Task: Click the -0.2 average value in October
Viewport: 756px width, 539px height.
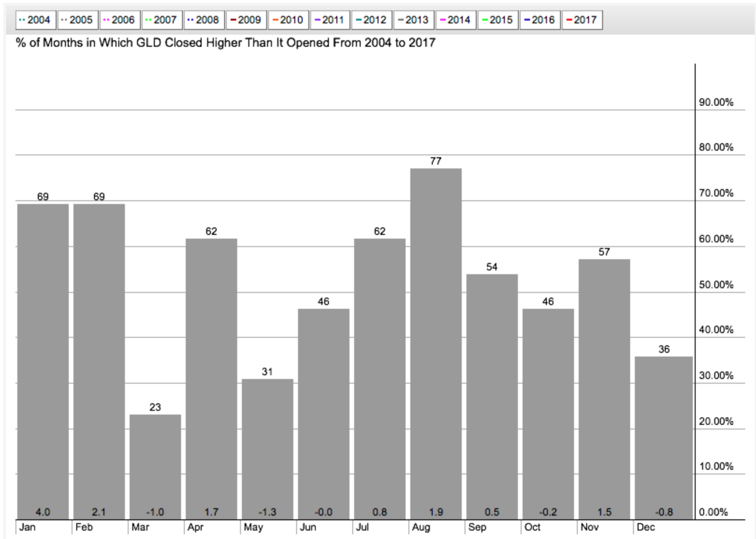Action: (548, 512)
